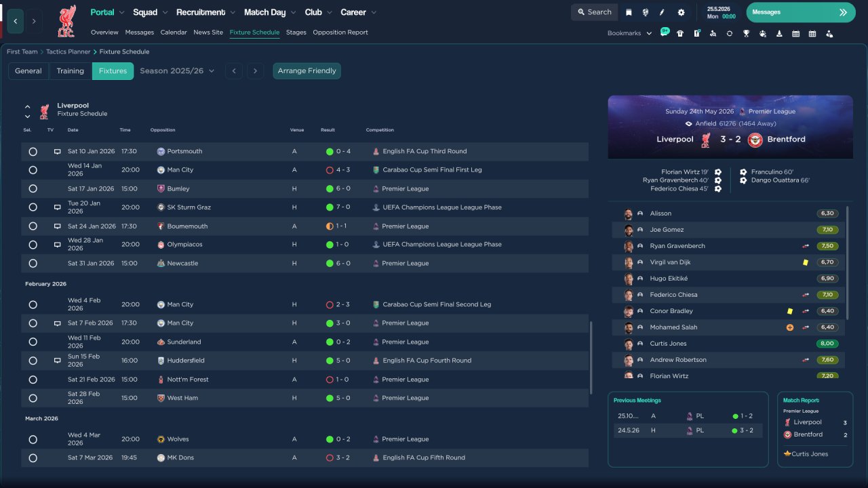
Task: Click the substitution arrows icon beside Andrew Robertson
Action: tap(806, 360)
